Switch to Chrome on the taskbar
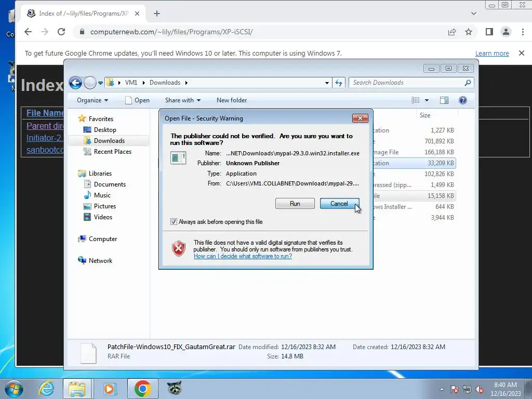This screenshot has width=532, height=399. (x=142, y=389)
